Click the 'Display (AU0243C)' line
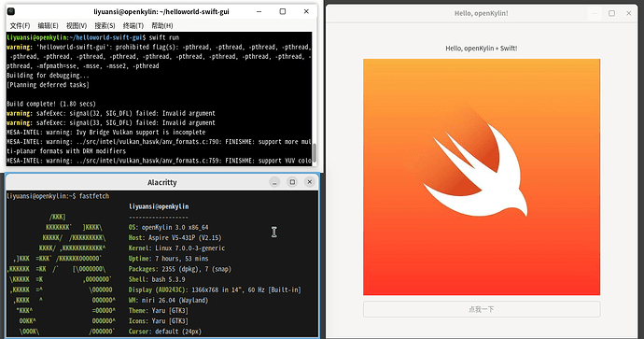Viewport: 644px width, 339px height. [215, 290]
